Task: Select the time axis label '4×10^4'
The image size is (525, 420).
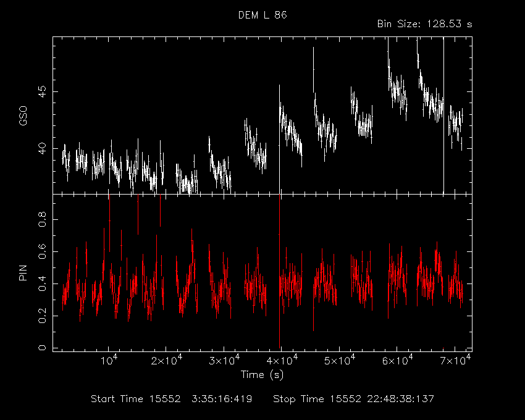Action: (282, 360)
